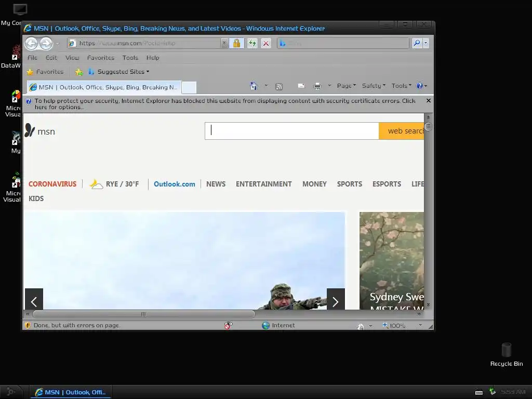532x399 pixels.
Task: Click the MSN taskbar window button
Action: click(x=71, y=392)
